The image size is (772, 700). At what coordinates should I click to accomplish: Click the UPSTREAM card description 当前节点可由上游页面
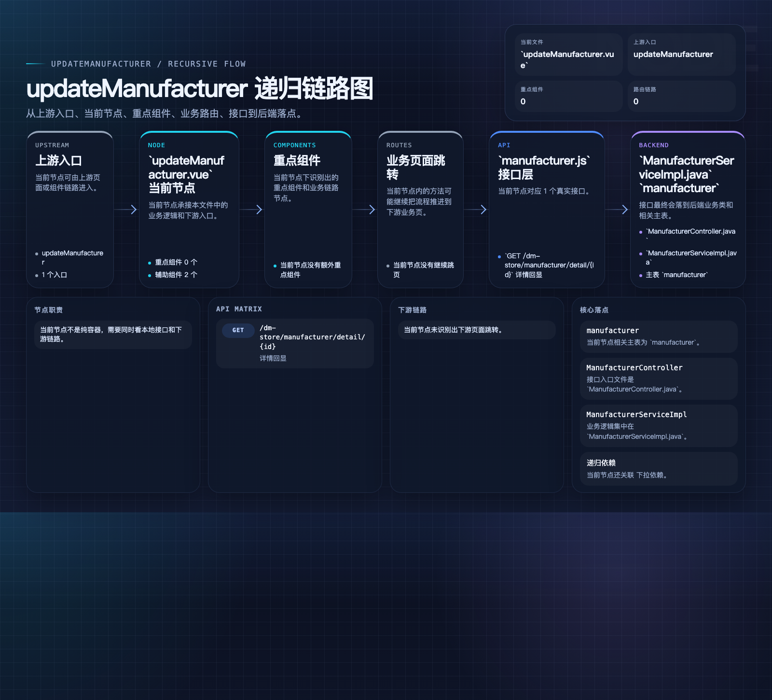coord(68,182)
